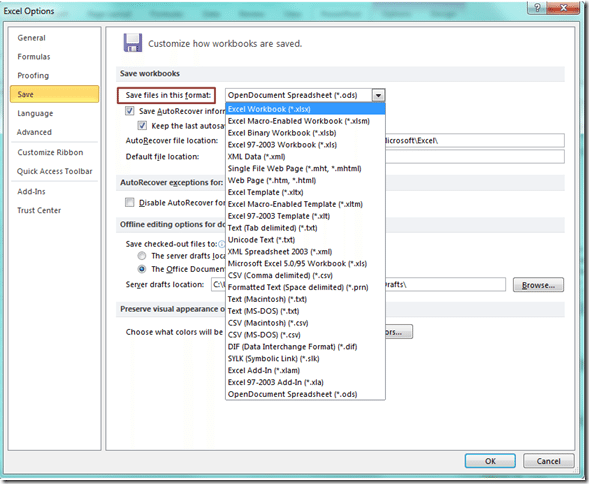Viewport: 589px width, 484px height.
Task: Collapse the file format dropdown arrow
Action: (378, 95)
